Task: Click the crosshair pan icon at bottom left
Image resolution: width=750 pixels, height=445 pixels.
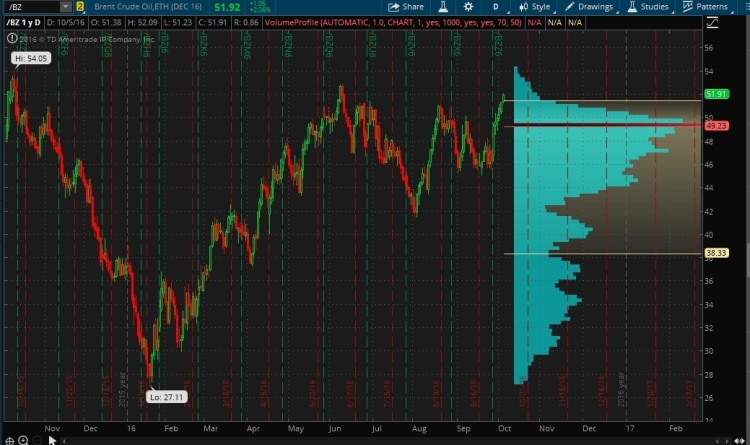Action: 10,438
